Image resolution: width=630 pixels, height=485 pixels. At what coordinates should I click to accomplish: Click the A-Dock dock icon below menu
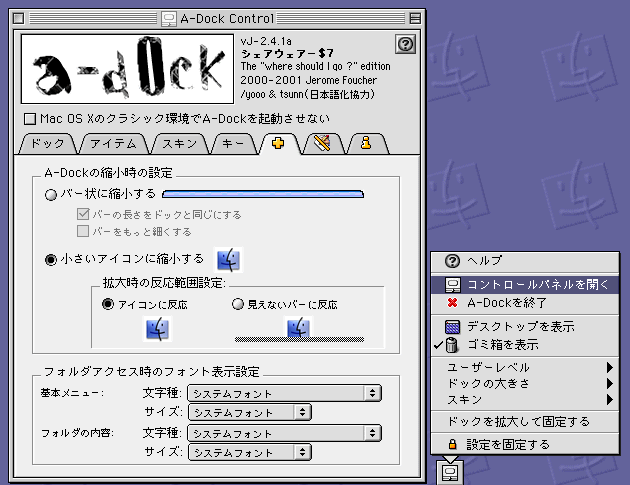click(450, 473)
